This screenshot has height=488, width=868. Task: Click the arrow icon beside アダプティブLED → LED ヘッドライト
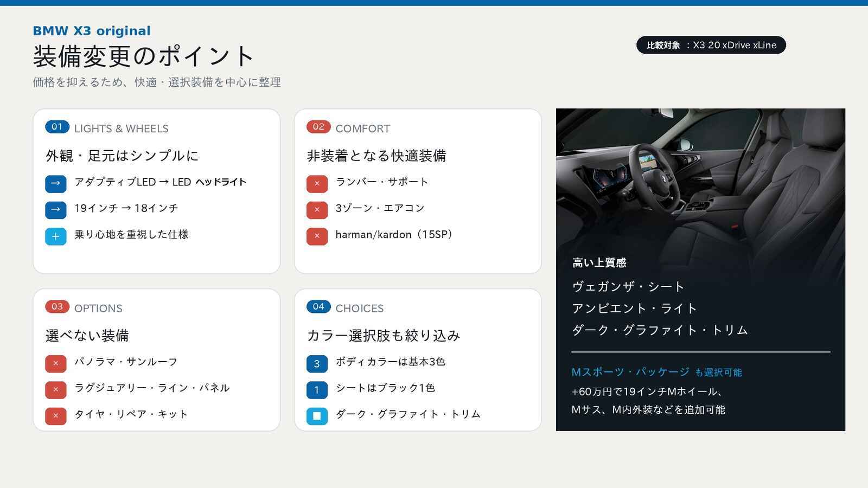(x=56, y=183)
